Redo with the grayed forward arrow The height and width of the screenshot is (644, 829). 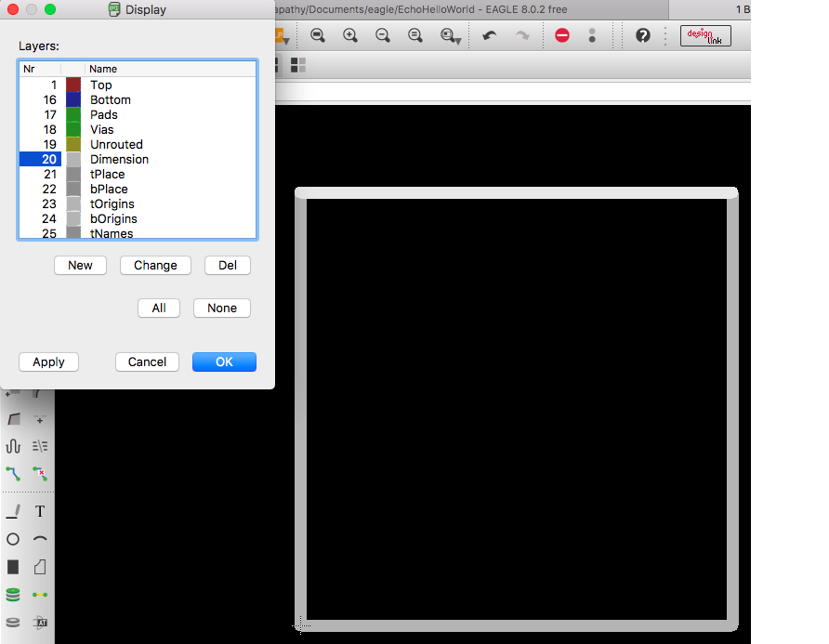click(522, 35)
